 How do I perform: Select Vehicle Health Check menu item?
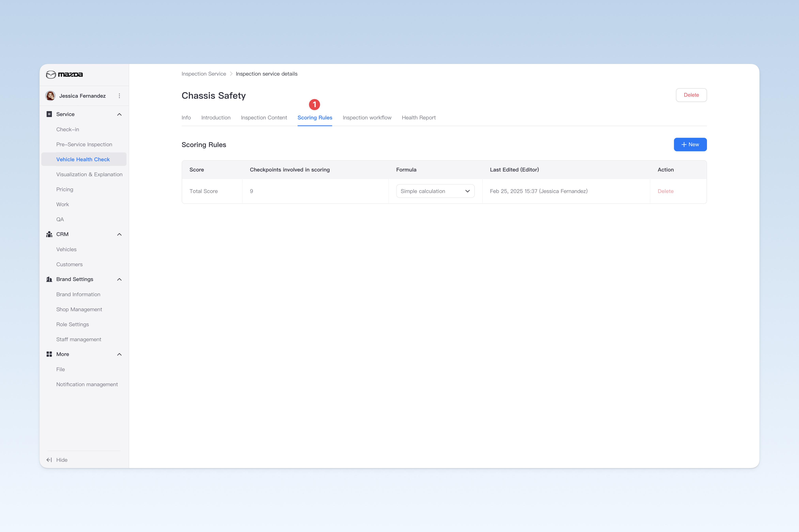pos(84,159)
